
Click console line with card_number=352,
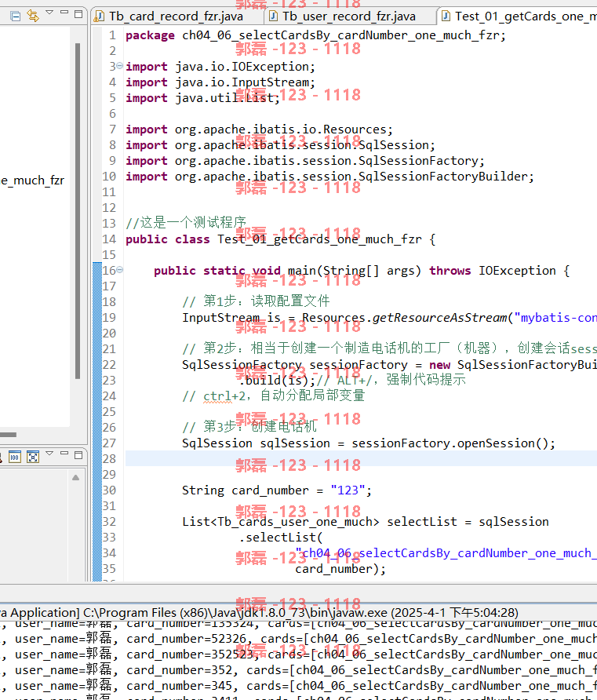[x=298, y=670]
